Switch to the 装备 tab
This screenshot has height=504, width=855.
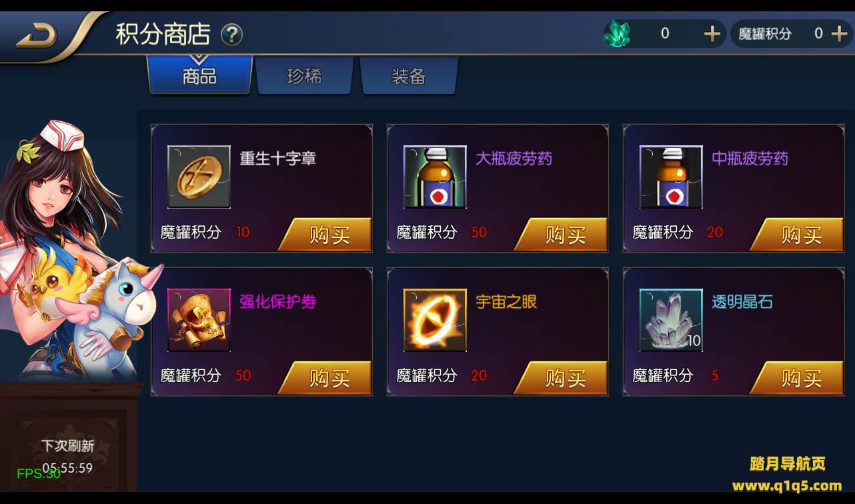point(409,75)
